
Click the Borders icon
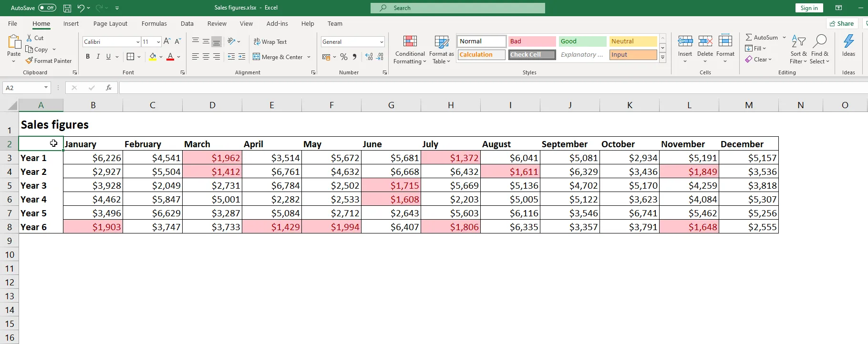(x=131, y=57)
